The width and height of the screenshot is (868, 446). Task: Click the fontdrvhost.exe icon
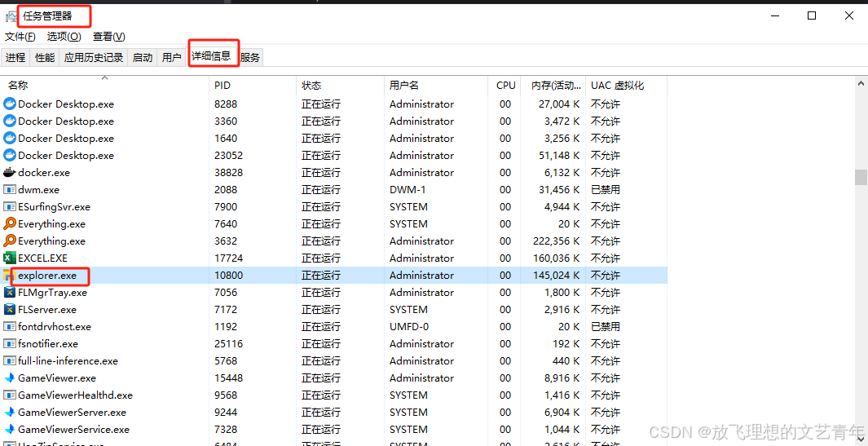click(10, 326)
